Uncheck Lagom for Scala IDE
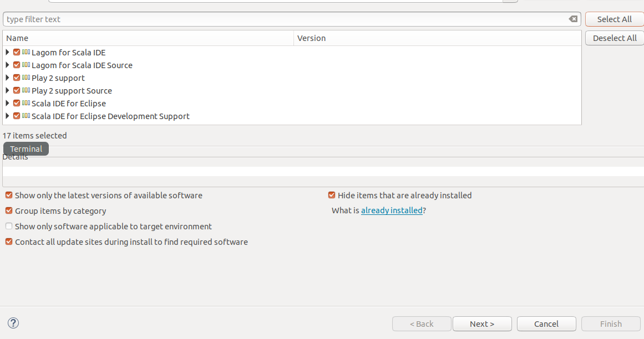This screenshot has height=339, width=644. 17,52
